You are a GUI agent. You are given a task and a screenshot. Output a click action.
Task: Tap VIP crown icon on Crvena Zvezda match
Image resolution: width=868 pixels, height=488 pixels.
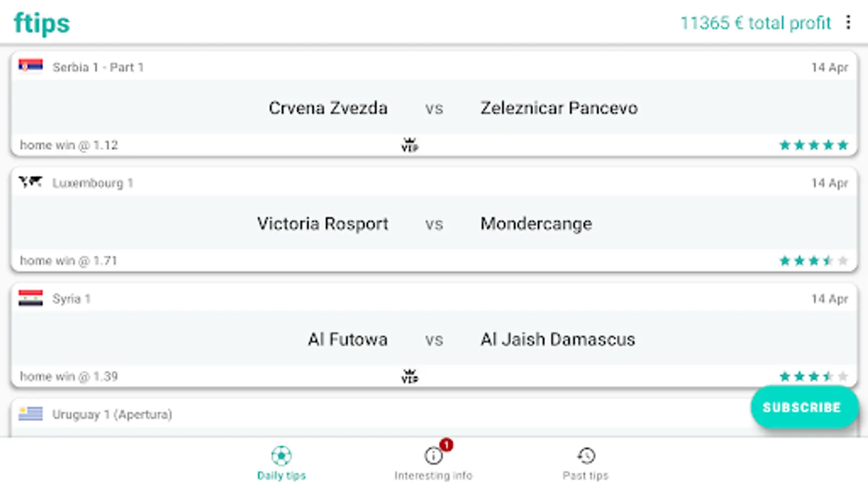(x=410, y=145)
